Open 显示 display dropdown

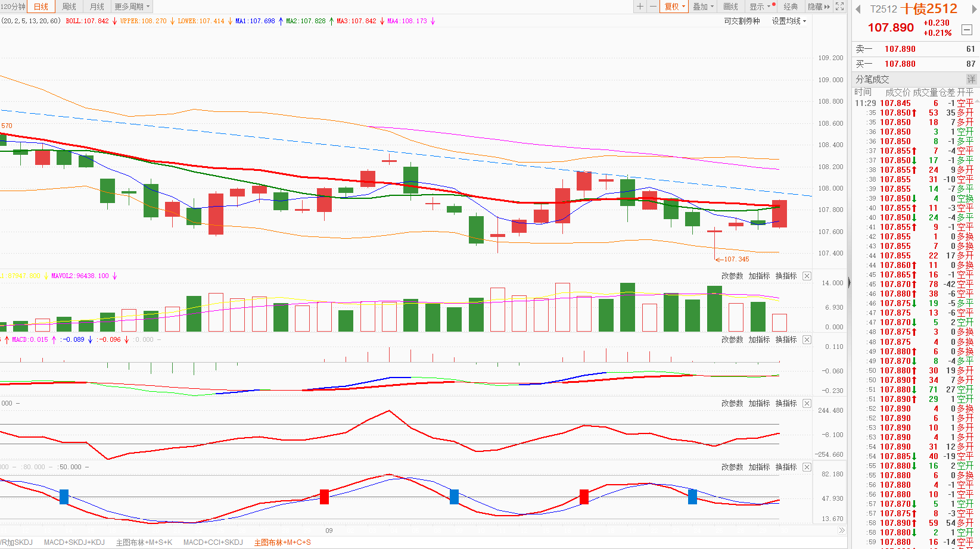coord(760,7)
